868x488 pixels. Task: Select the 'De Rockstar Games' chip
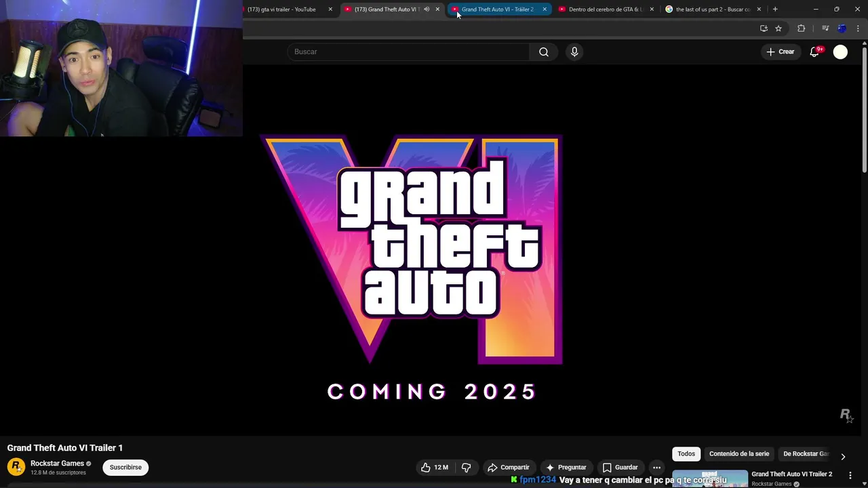pyautogui.click(x=806, y=454)
